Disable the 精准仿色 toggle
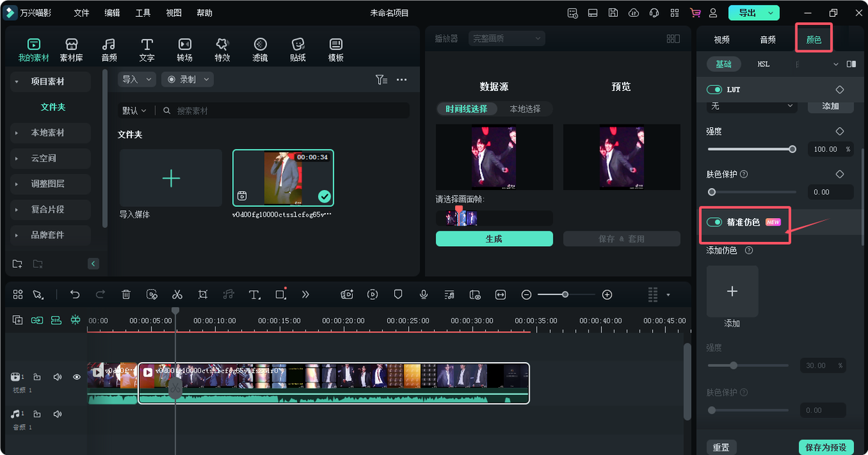Screen dimensions: 868x455 coord(715,222)
